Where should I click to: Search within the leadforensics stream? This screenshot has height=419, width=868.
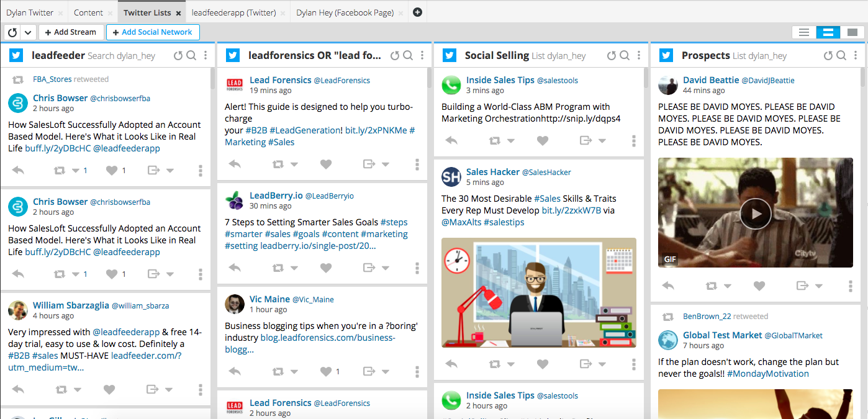pos(408,56)
